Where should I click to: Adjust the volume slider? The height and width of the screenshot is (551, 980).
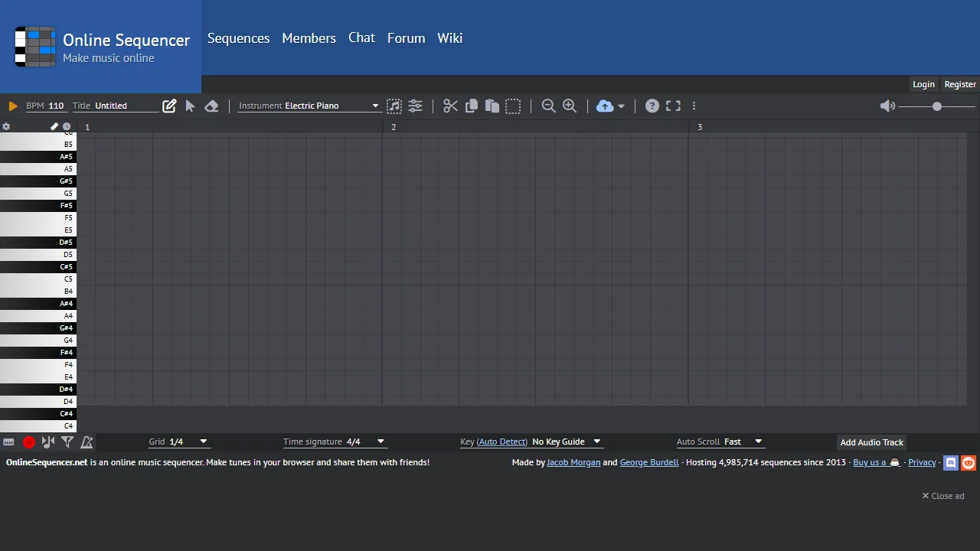coord(936,106)
